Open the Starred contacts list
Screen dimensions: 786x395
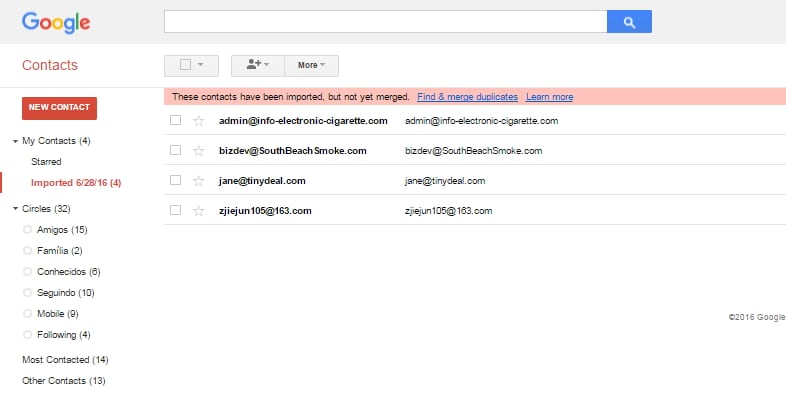[x=46, y=162]
